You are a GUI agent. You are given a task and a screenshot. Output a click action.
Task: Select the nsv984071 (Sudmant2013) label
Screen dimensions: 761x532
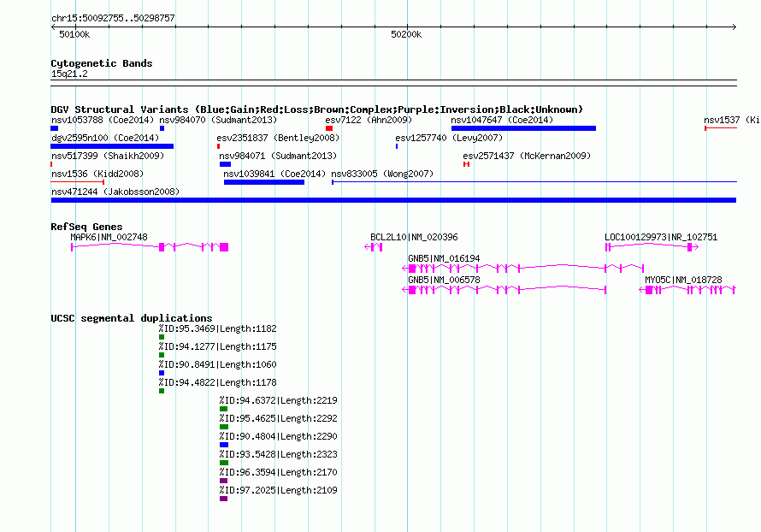click(278, 156)
